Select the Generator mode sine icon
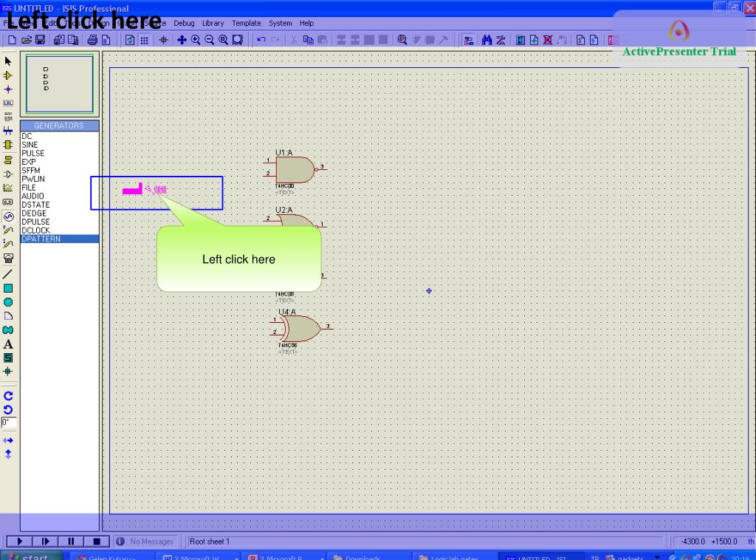756x560 pixels. (x=8, y=216)
